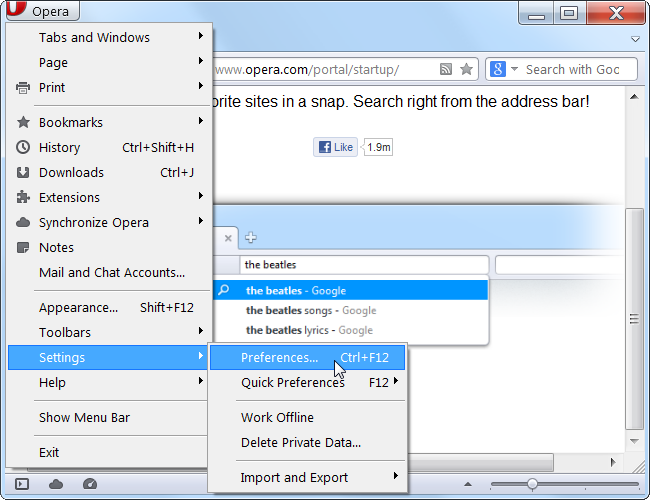Screen dimensions: 650x500
Task: Click the star icon beside Bookmarks
Action: coord(23,122)
